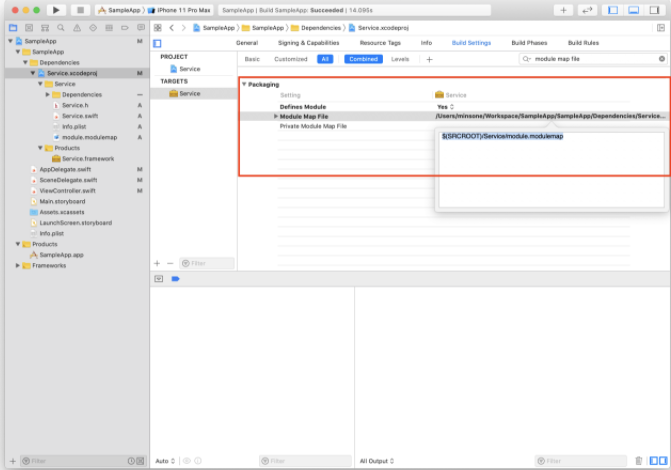This screenshot has height=470, width=671.
Task: Open the Report navigator
Action: click(x=141, y=28)
